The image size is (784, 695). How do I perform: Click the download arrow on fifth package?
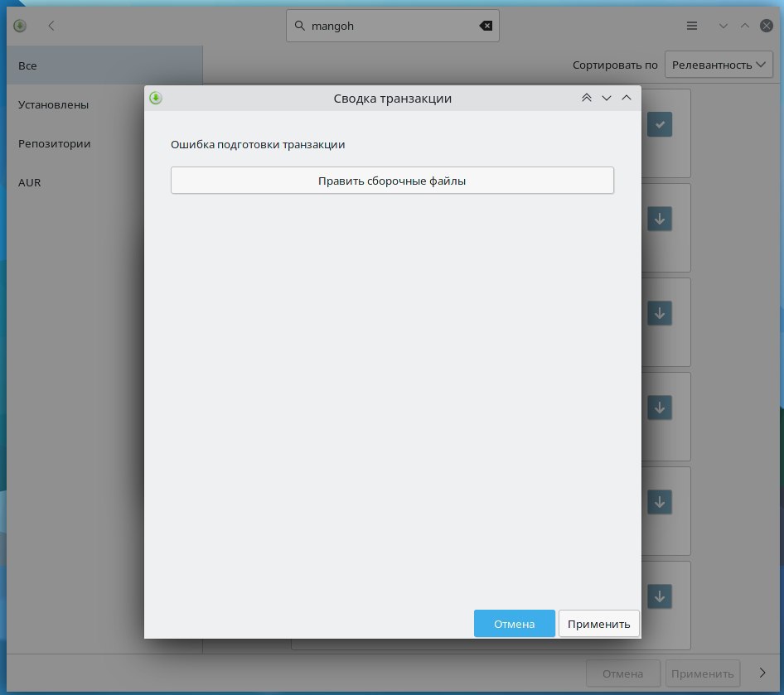[x=660, y=502]
